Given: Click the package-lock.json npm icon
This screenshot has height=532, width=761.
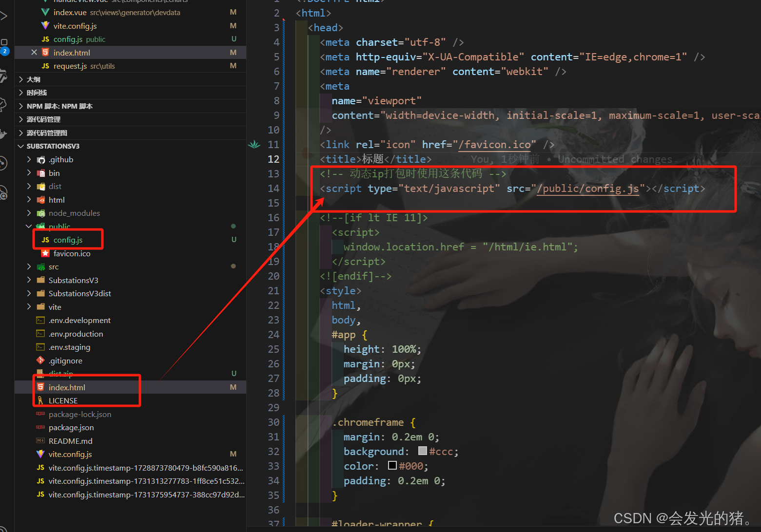Looking at the screenshot, I should [40, 414].
